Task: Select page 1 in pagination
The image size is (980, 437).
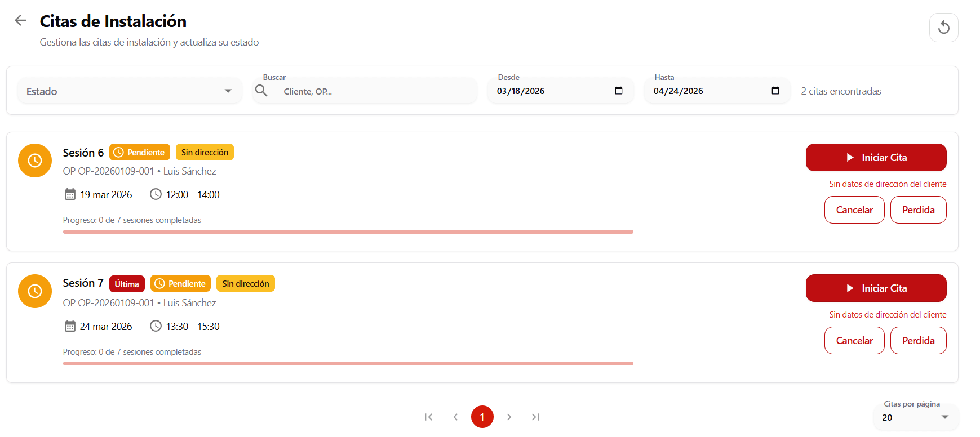Action: [x=482, y=417]
